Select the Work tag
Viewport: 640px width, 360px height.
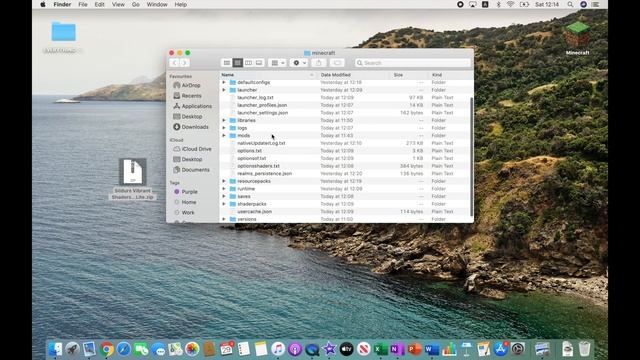click(x=184, y=213)
